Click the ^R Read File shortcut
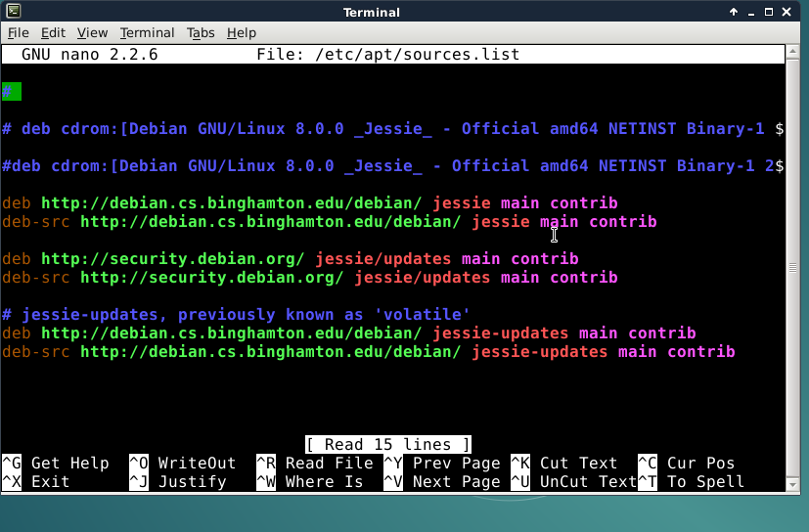809x532 pixels. (315, 464)
